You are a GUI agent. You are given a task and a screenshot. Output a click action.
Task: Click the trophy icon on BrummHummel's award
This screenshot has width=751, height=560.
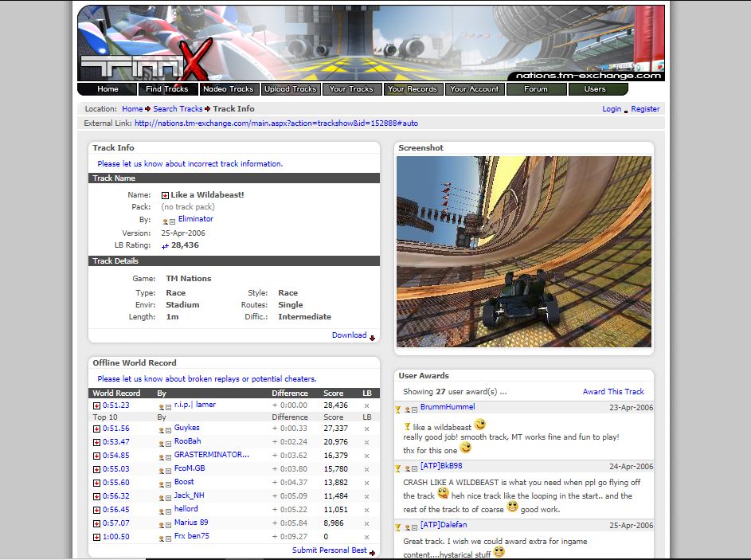tap(397, 407)
